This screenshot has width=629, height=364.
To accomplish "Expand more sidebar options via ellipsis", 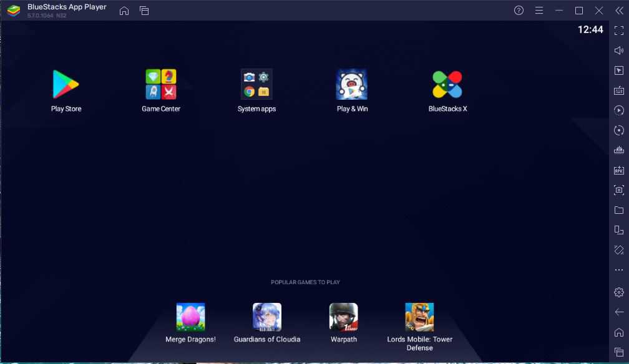I will pos(618,269).
